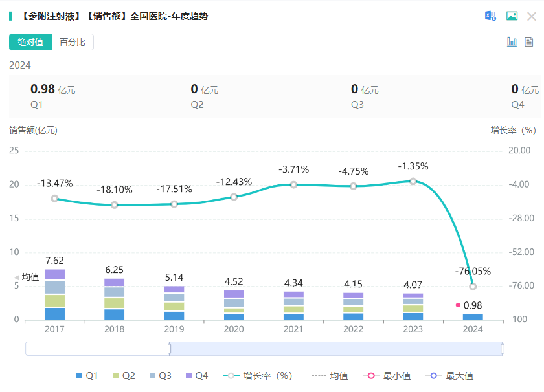
Task: Toggle Q4 series in the legend
Action: click(x=196, y=376)
